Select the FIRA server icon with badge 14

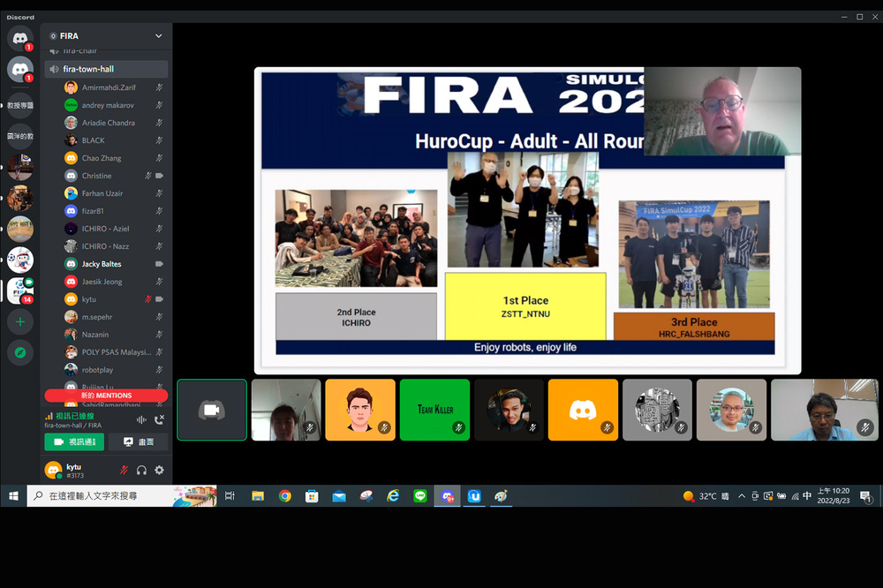20,290
